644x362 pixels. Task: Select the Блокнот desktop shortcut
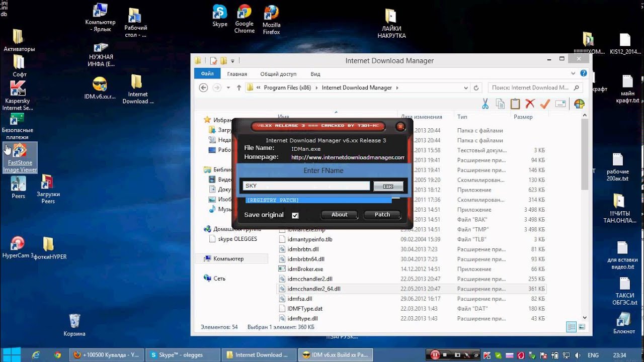click(x=624, y=323)
